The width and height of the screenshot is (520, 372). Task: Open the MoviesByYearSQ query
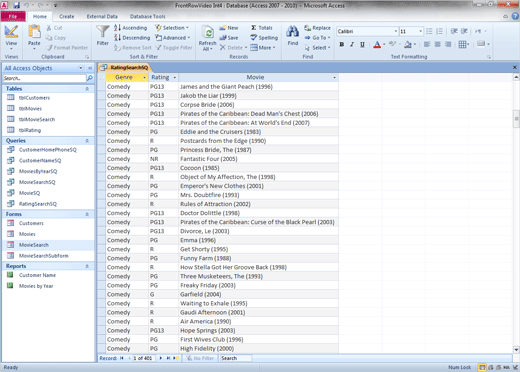click(38, 171)
